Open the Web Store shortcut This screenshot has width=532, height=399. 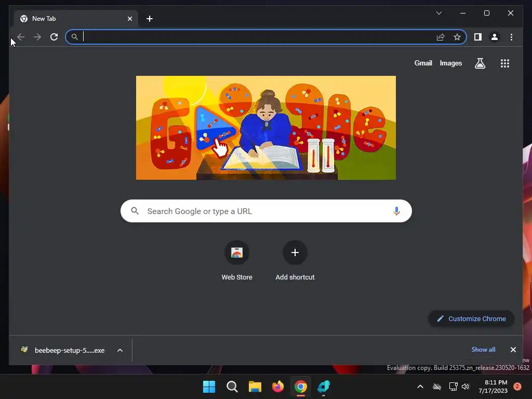[x=237, y=261]
